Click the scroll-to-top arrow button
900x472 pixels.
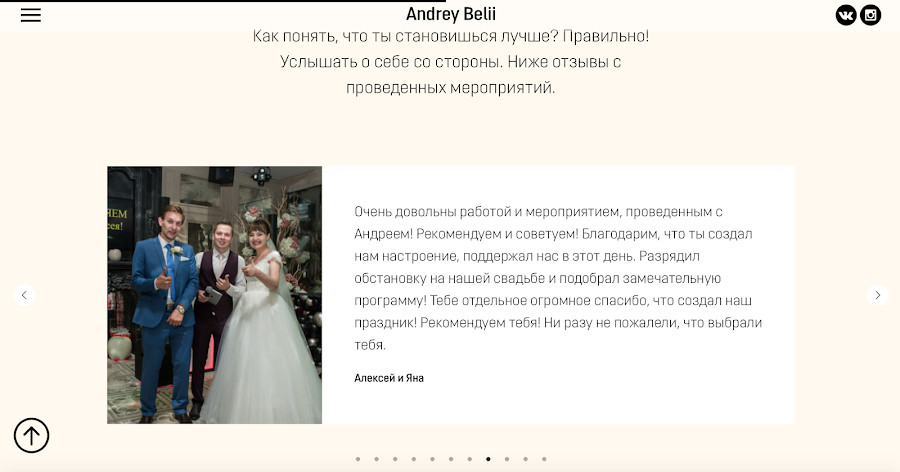point(32,435)
